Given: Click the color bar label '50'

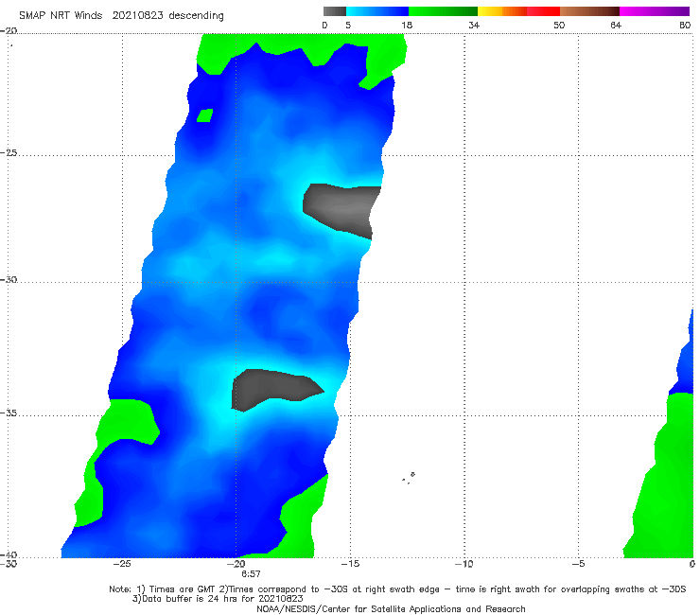Looking at the screenshot, I should [559, 25].
